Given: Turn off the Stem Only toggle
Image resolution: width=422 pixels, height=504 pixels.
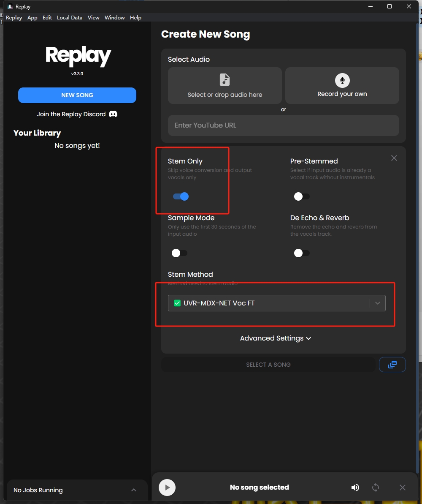Looking at the screenshot, I should pos(181,196).
